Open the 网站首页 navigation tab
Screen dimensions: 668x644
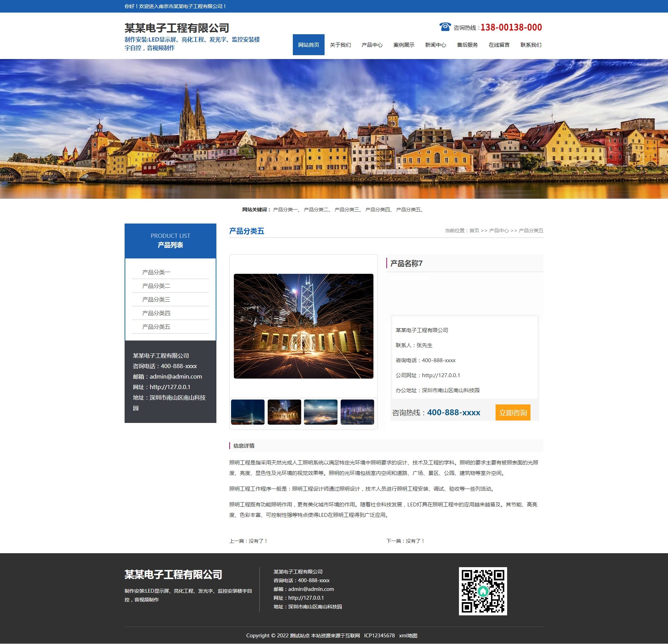(x=309, y=45)
